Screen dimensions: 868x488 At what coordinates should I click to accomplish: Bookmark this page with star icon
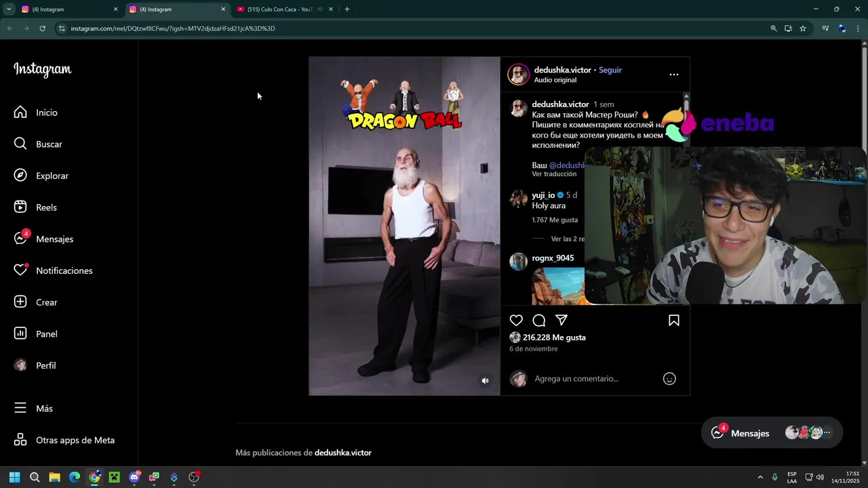(803, 28)
